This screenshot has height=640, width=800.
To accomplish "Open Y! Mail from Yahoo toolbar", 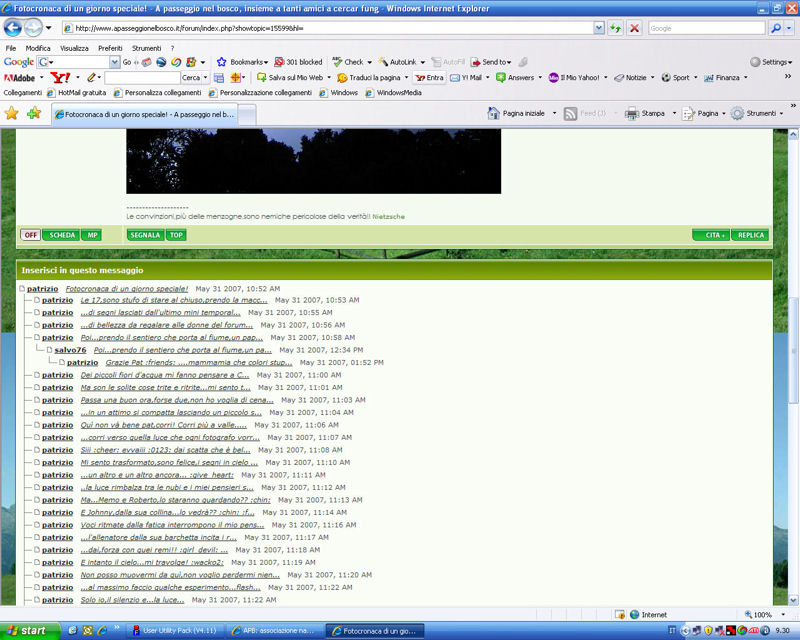I will tap(466, 77).
